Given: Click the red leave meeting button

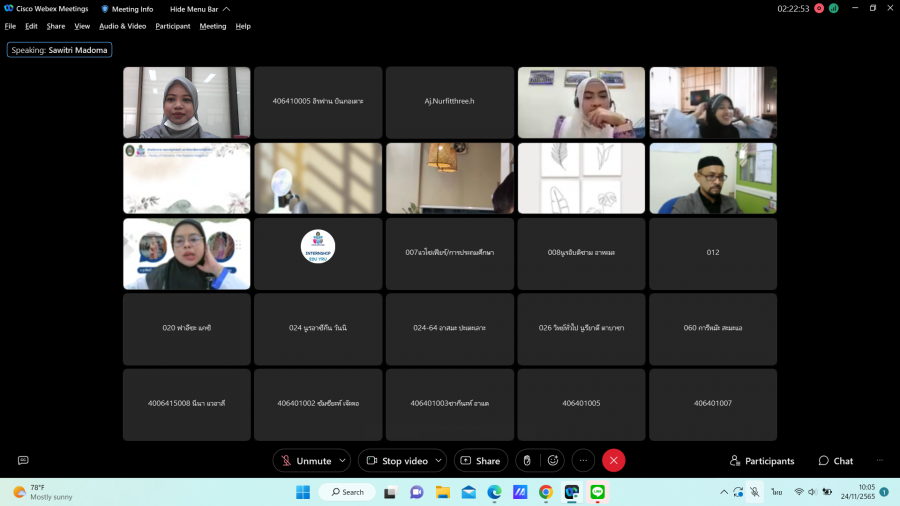Looking at the screenshot, I should pos(614,460).
